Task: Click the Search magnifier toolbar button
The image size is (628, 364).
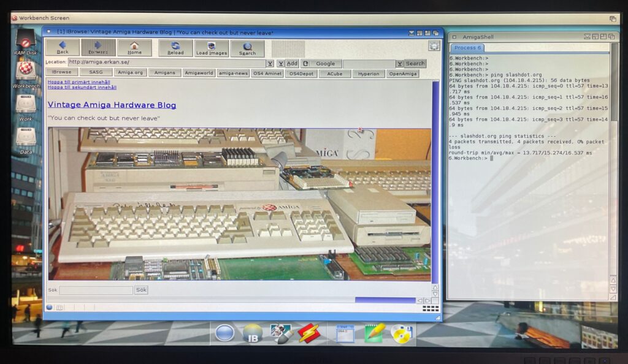Action: coord(248,48)
